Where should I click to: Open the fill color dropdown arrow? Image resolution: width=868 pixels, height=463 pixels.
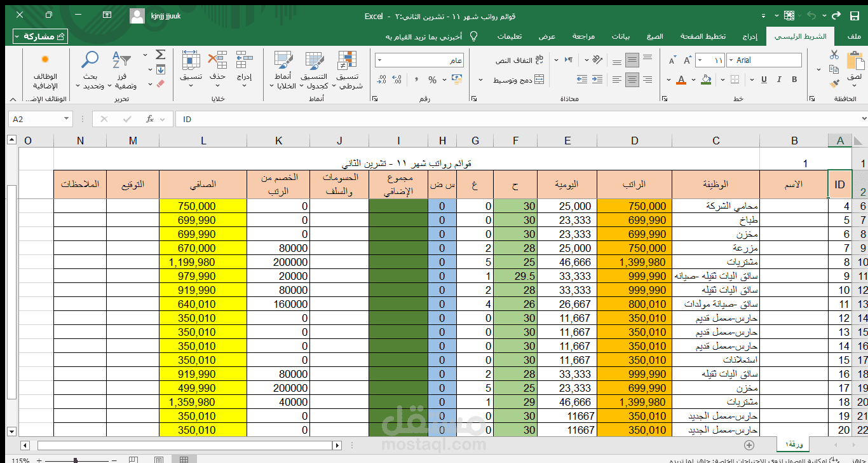point(693,79)
